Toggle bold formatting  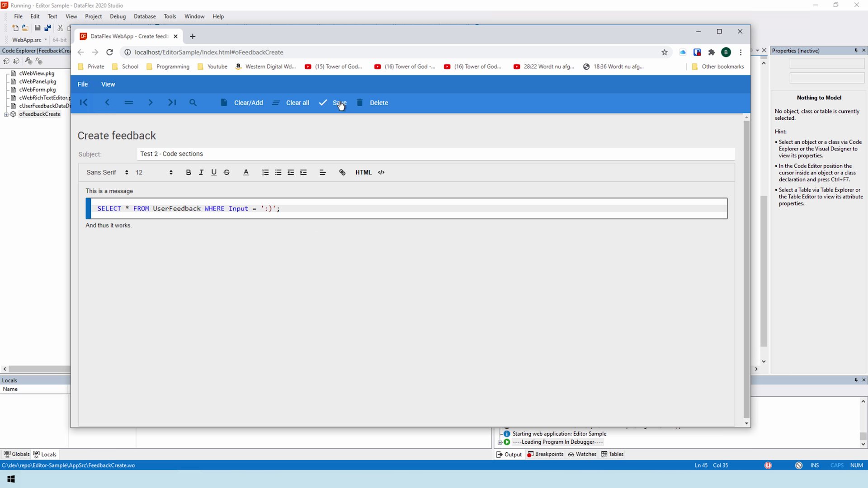coord(189,172)
